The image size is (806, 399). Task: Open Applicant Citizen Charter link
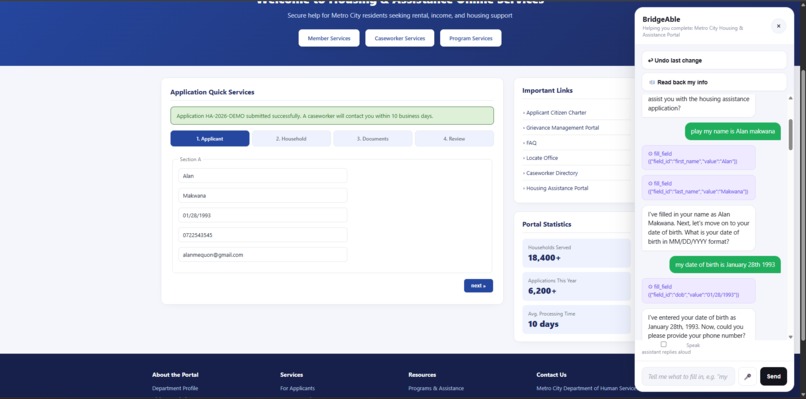click(x=555, y=113)
